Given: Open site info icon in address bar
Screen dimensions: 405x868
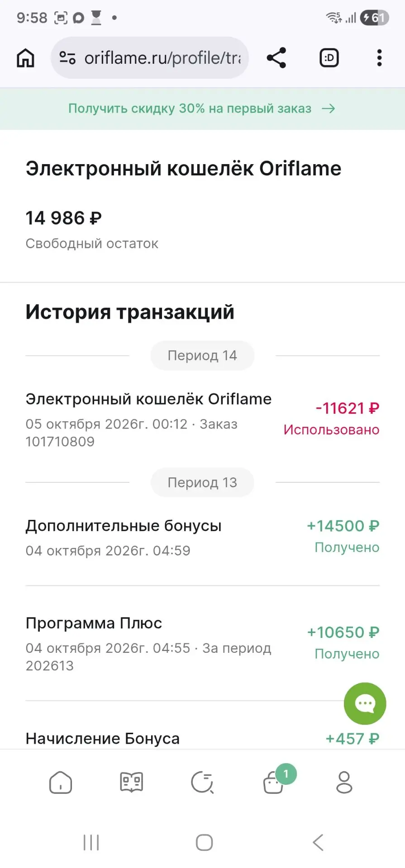Looking at the screenshot, I should (67, 58).
